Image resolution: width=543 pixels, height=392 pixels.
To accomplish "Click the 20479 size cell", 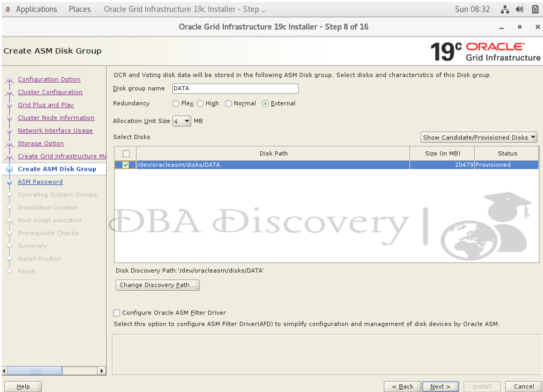I will pos(442,165).
